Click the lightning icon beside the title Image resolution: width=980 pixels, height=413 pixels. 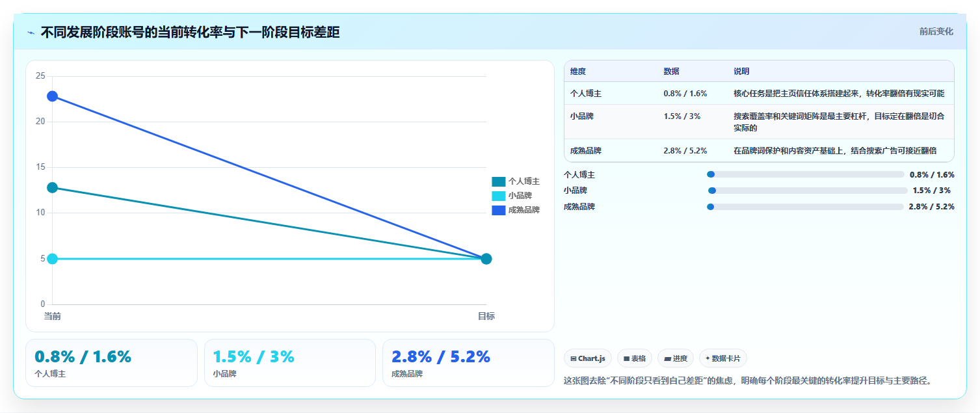(x=31, y=33)
